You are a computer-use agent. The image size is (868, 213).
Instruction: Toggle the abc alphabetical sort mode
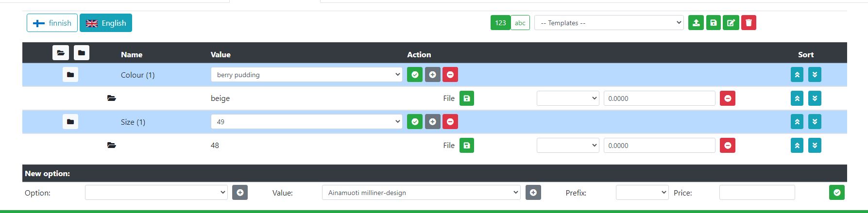pos(520,23)
